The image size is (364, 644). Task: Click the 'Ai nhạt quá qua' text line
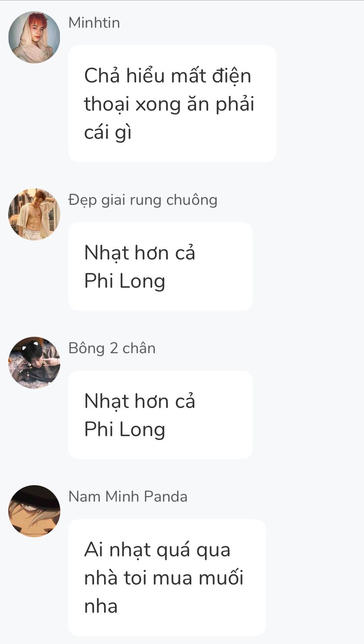click(x=157, y=550)
